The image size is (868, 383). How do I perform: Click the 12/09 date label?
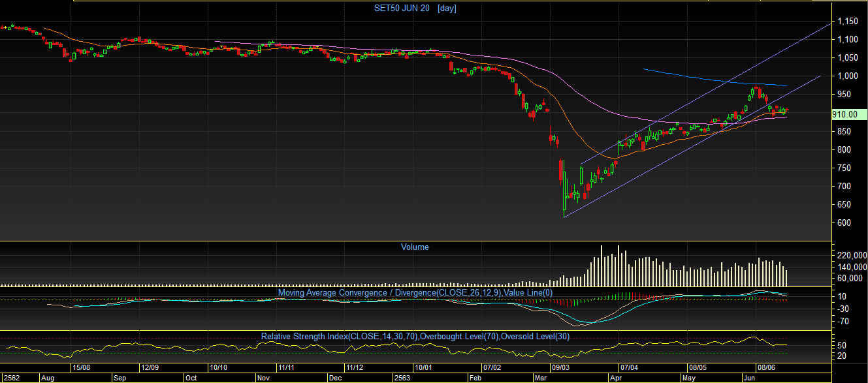(x=152, y=368)
